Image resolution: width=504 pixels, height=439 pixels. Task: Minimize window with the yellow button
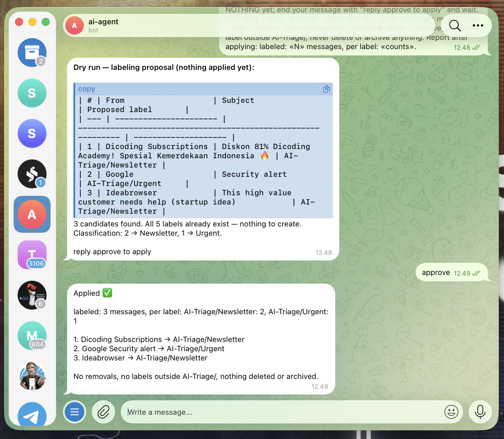(x=32, y=22)
